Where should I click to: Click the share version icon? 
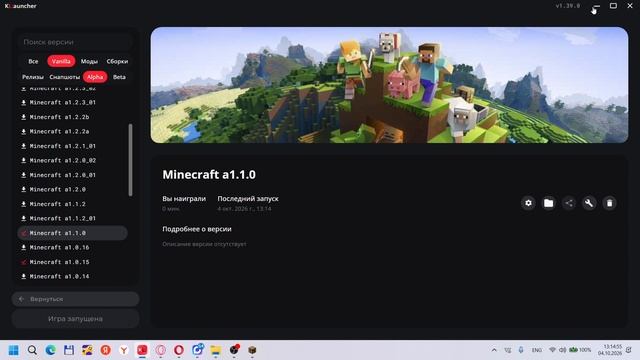[x=569, y=203]
